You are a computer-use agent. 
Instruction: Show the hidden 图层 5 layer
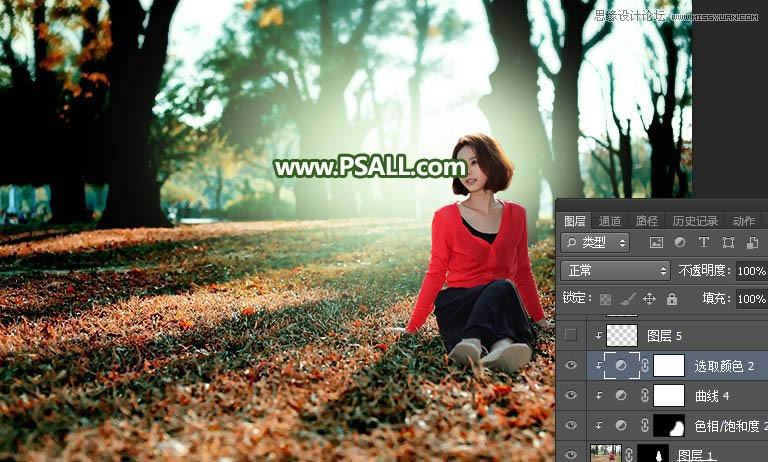pyautogui.click(x=571, y=336)
